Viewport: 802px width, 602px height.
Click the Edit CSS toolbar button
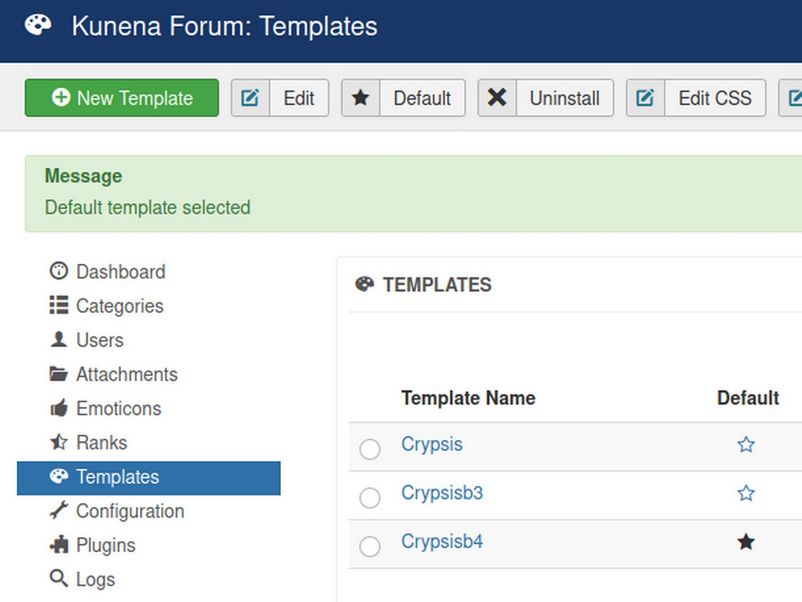[x=696, y=98]
